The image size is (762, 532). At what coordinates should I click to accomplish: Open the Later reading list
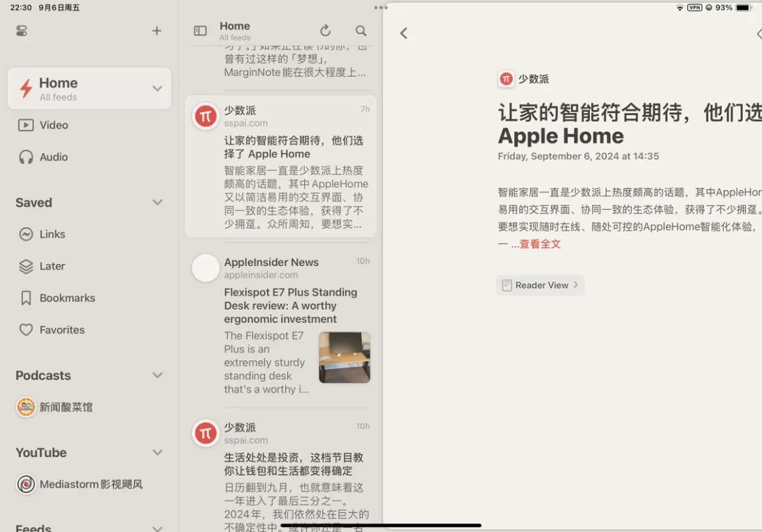pos(90,266)
